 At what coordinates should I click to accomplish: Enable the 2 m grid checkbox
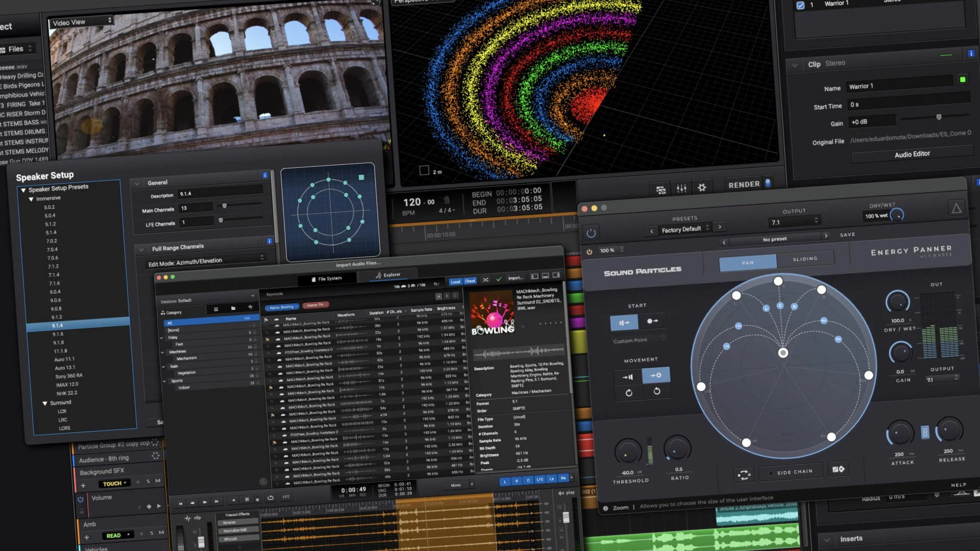[424, 170]
